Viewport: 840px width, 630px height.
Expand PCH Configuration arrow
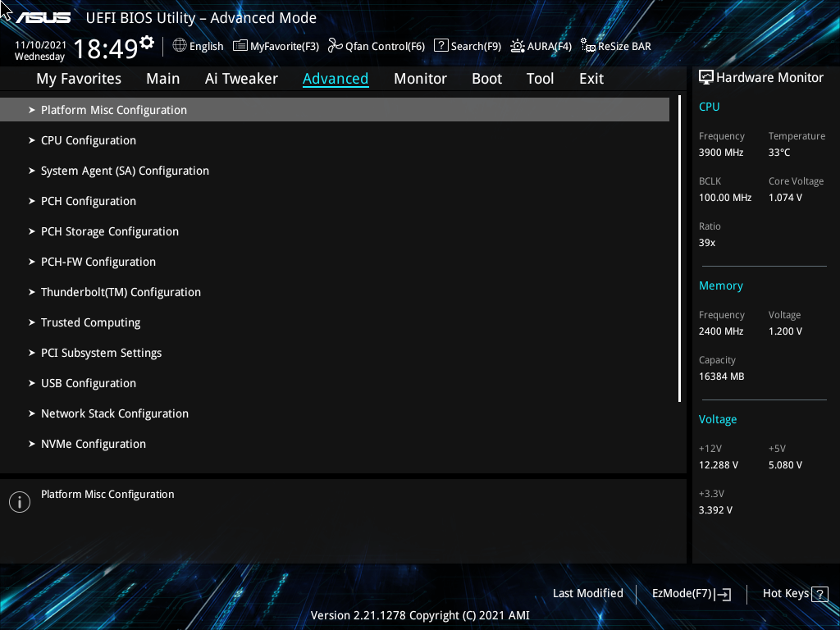[x=32, y=201]
